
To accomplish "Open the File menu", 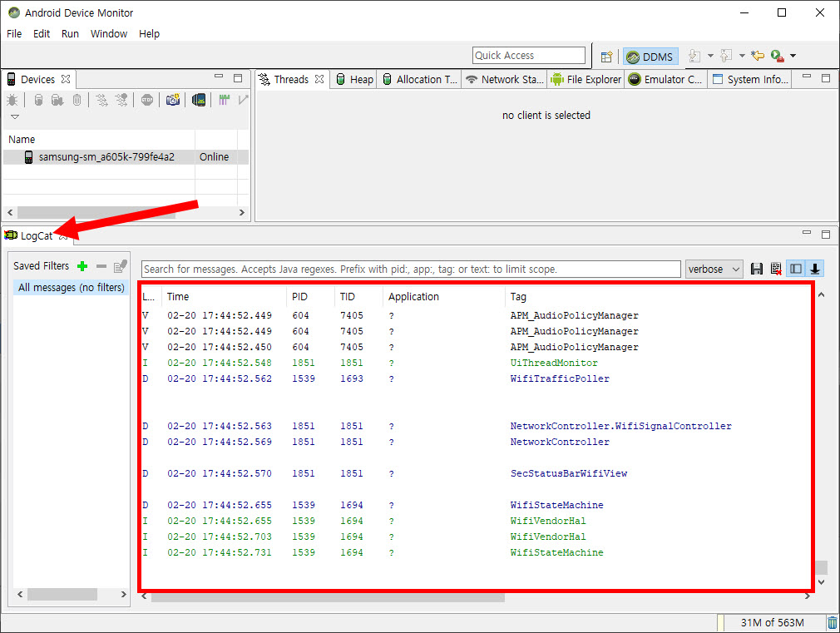I will pos(14,34).
